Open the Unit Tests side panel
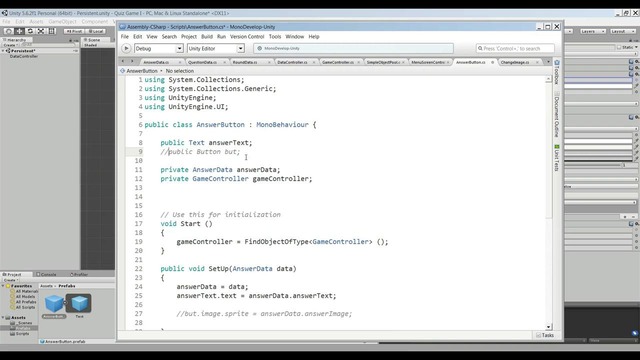The width and height of the screenshot is (640, 360). pos(557,158)
